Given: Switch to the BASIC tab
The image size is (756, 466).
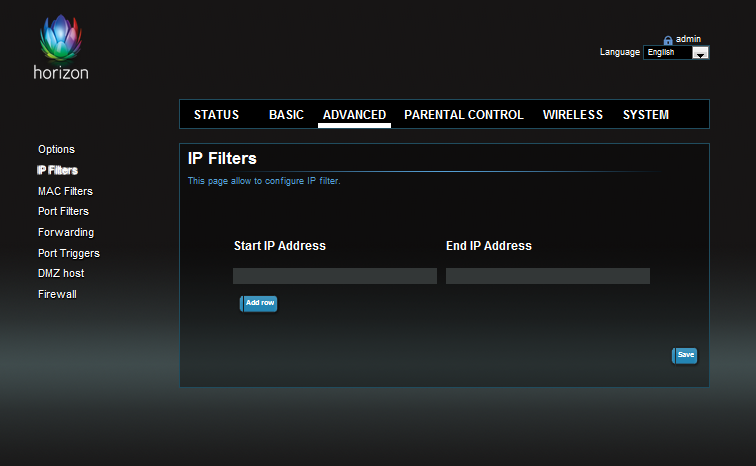Looking at the screenshot, I should pos(286,115).
